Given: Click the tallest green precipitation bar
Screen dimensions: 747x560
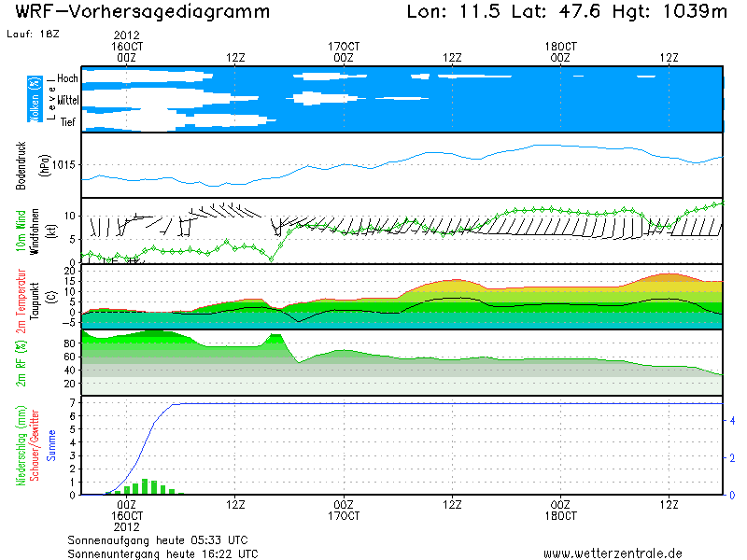Looking at the screenshot, I should 145,486.
